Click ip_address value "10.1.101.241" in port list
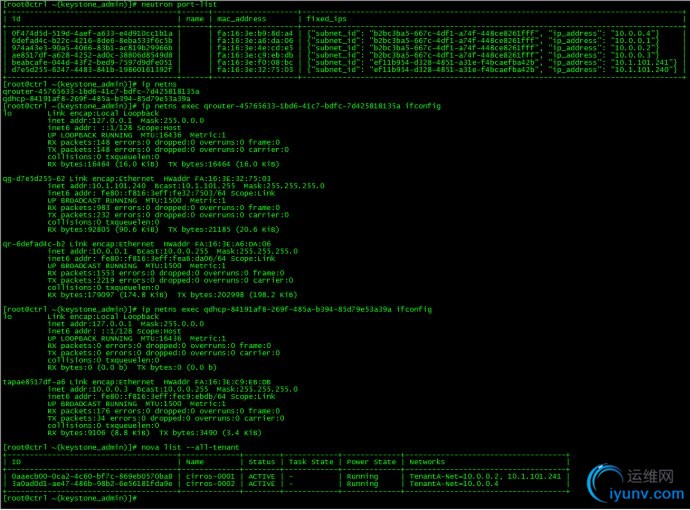The width and height of the screenshot is (690, 510). coord(642,62)
